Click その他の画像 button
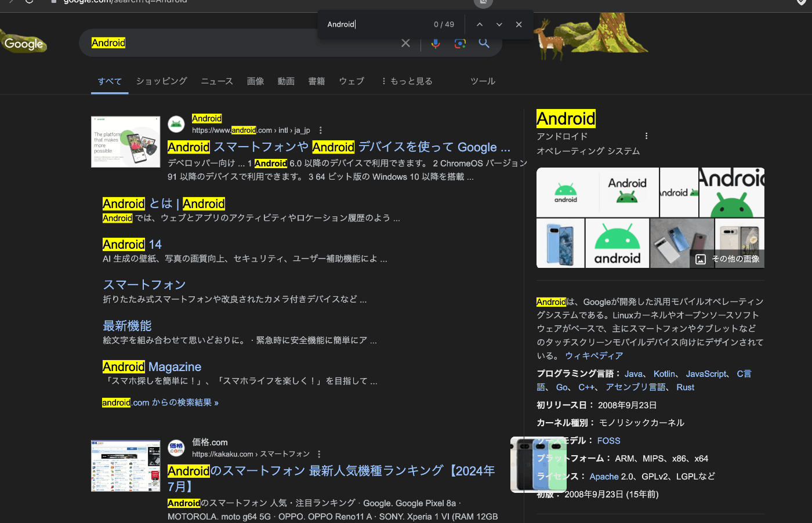 coord(727,259)
